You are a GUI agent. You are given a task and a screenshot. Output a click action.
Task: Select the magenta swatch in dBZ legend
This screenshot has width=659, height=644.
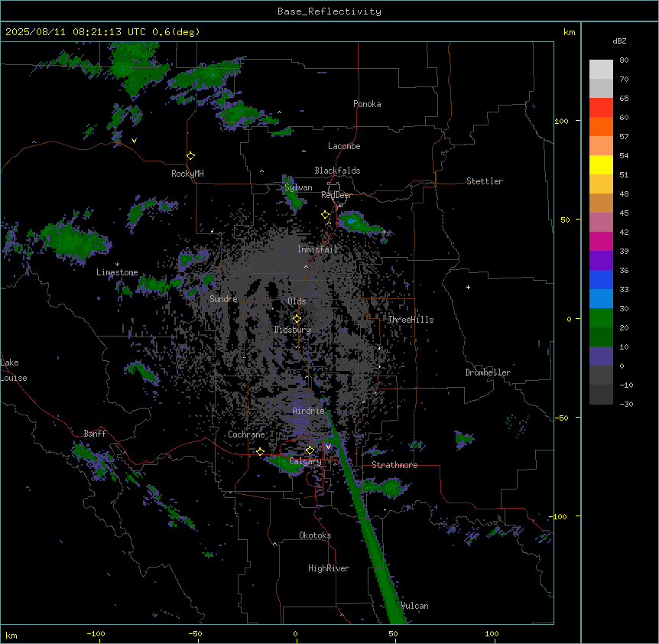[x=601, y=241]
